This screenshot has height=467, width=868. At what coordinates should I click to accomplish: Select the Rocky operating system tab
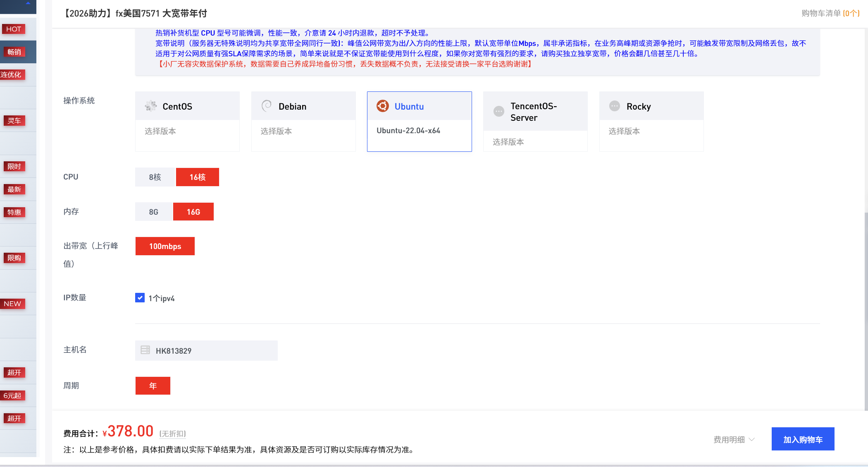[x=651, y=106]
